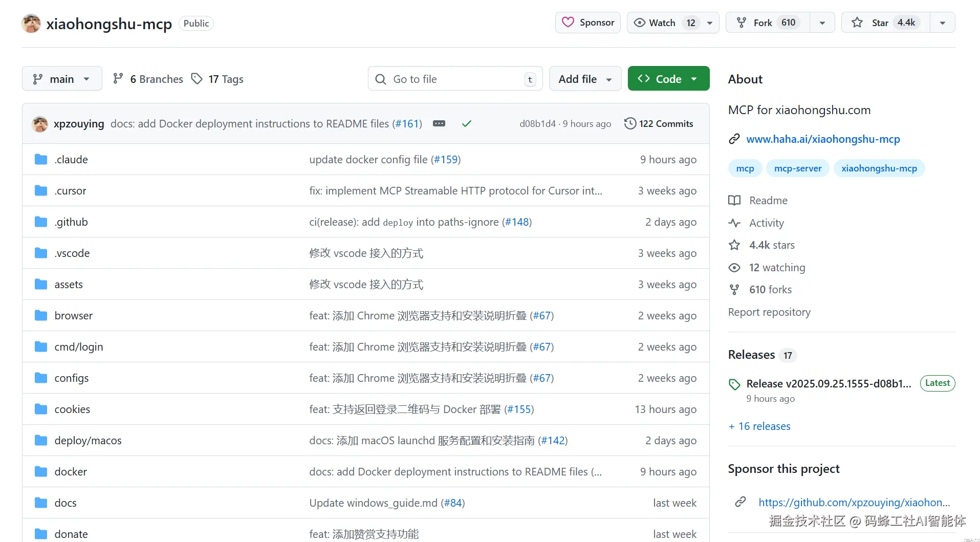
Task: Focus the Go to file search field
Action: pyautogui.click(x=455, y=79)
